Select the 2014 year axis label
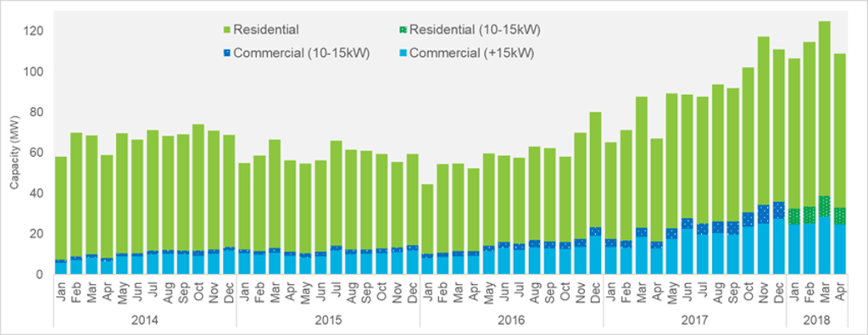Image resolution: width=868 pixels, height=335 pixels. point(145,320)
